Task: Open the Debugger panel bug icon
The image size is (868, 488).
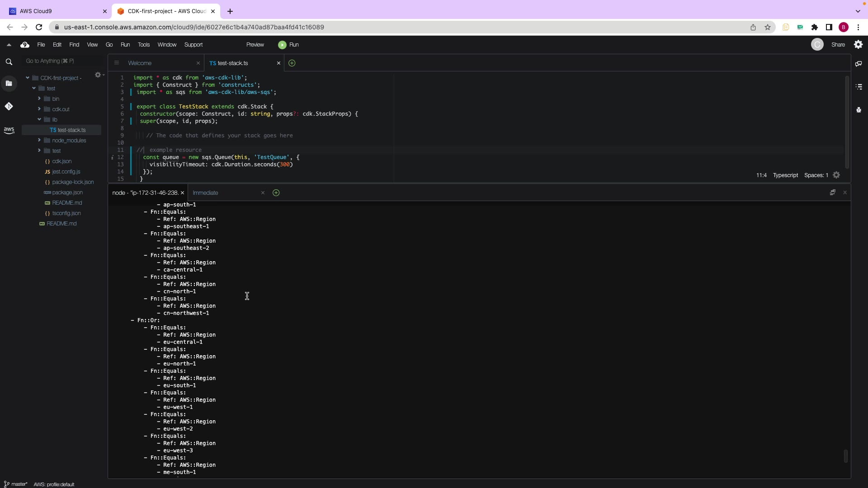Action: coord(859,110)
